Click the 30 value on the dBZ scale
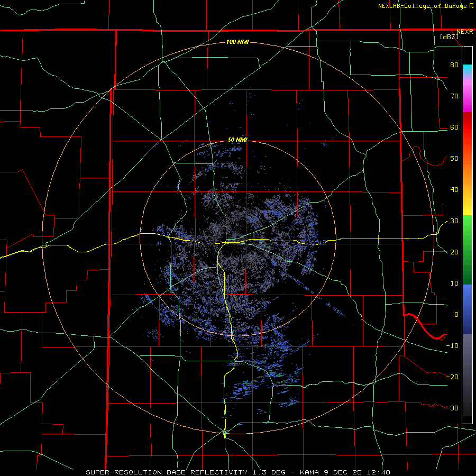 (x=454, y=221)
